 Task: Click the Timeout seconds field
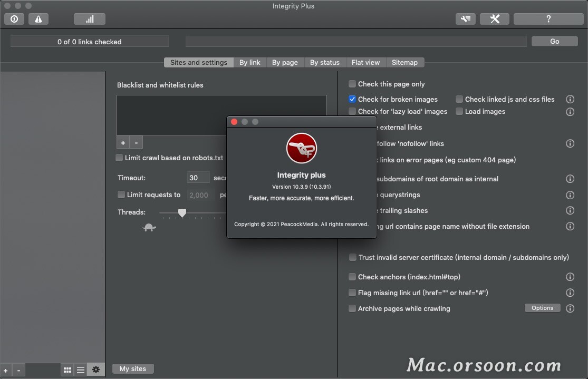pos(198,178)
